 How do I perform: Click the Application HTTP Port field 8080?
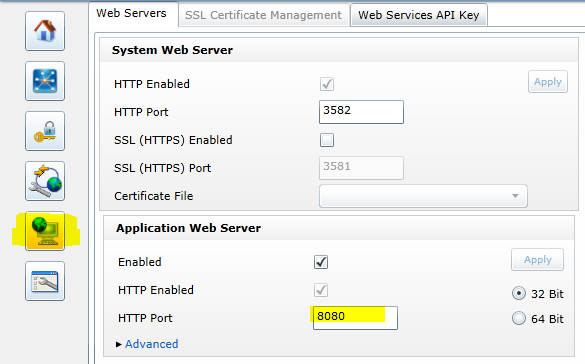point(355,318)
